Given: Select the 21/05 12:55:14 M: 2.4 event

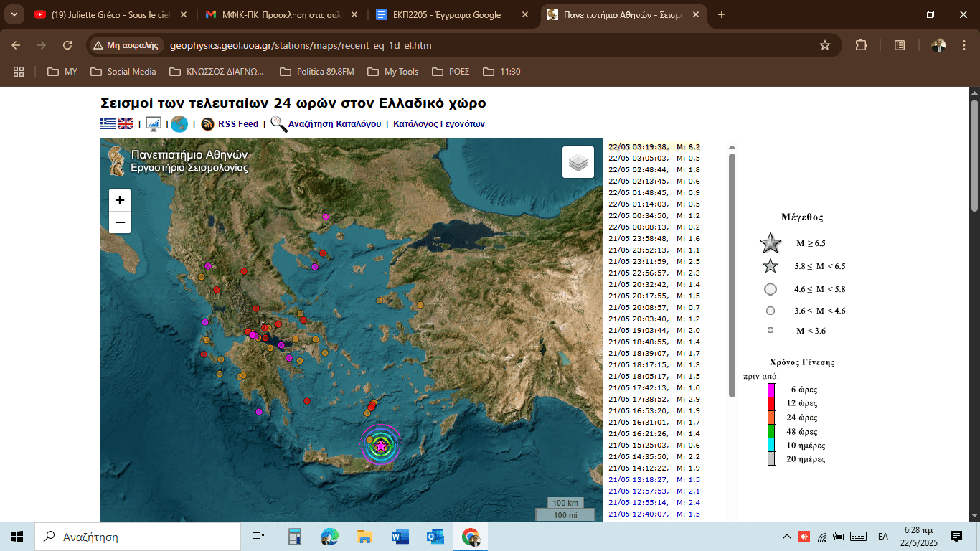Looking at the screenshot, I should 654,502.
